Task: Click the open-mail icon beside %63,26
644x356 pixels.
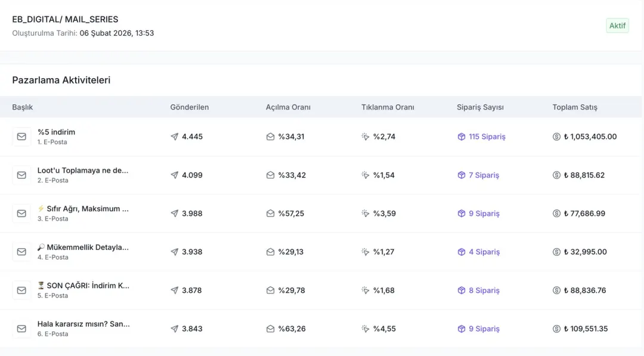Action: (x=270, y=329)
